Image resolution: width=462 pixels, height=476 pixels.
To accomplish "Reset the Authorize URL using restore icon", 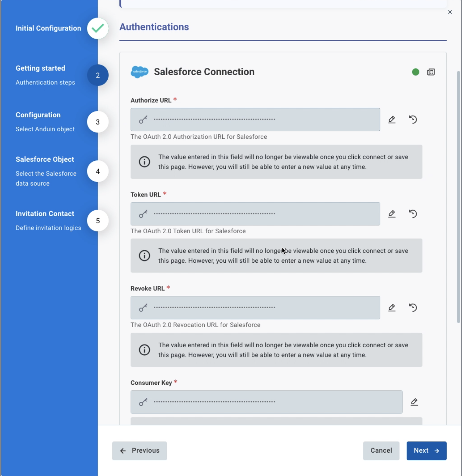I will coord(413,119).
